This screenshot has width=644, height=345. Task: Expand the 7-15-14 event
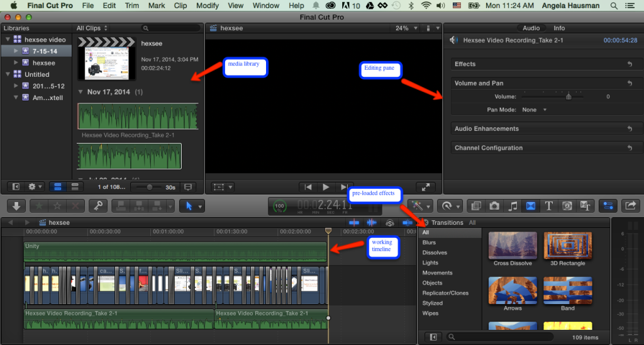(x=16, y=51)
